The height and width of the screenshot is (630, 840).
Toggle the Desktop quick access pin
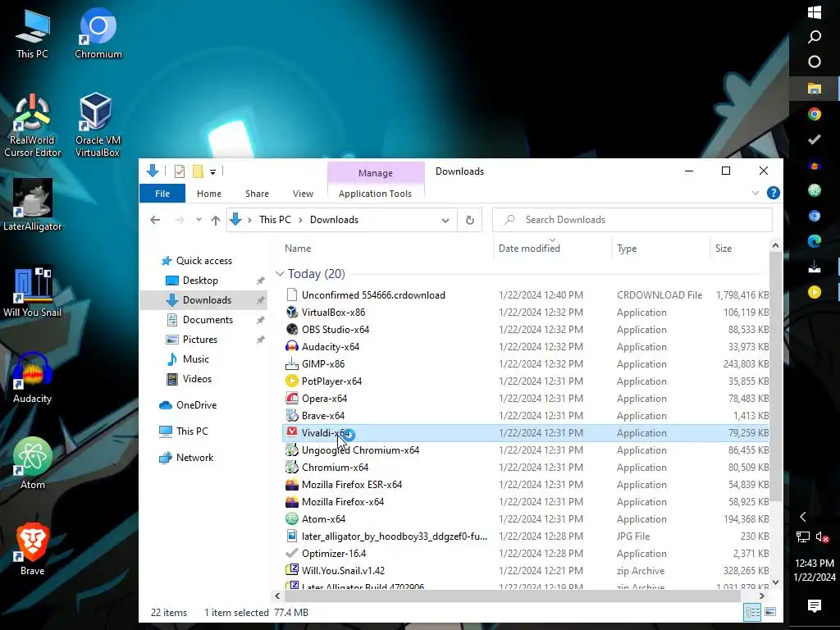click(260, 281)
